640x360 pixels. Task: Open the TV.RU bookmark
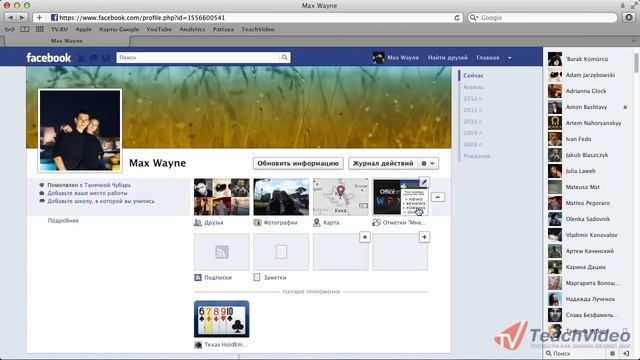click(59, 29)
